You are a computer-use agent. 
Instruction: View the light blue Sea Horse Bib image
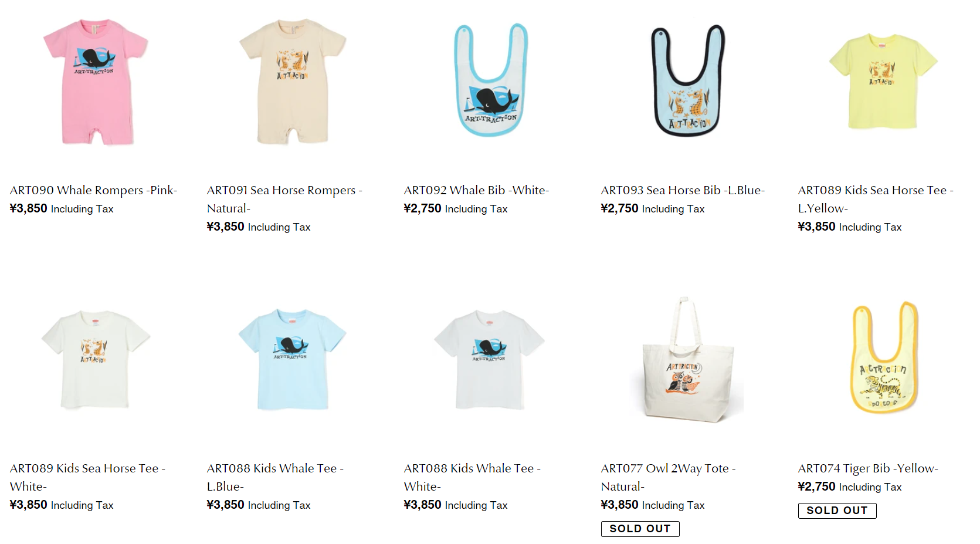click(x=688, y=80)
